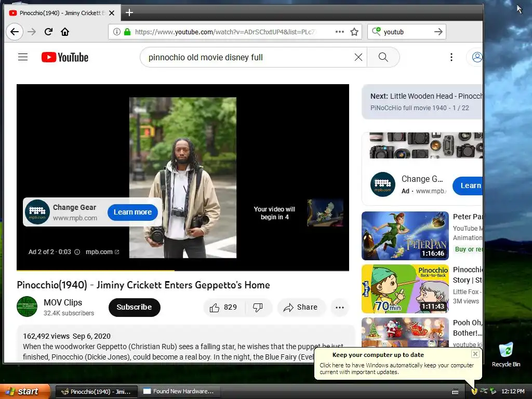The height and width of the screenshot is (399, 532).
Task: Open YouTube settings three-dot menu
Action: (x=451, y=57)
